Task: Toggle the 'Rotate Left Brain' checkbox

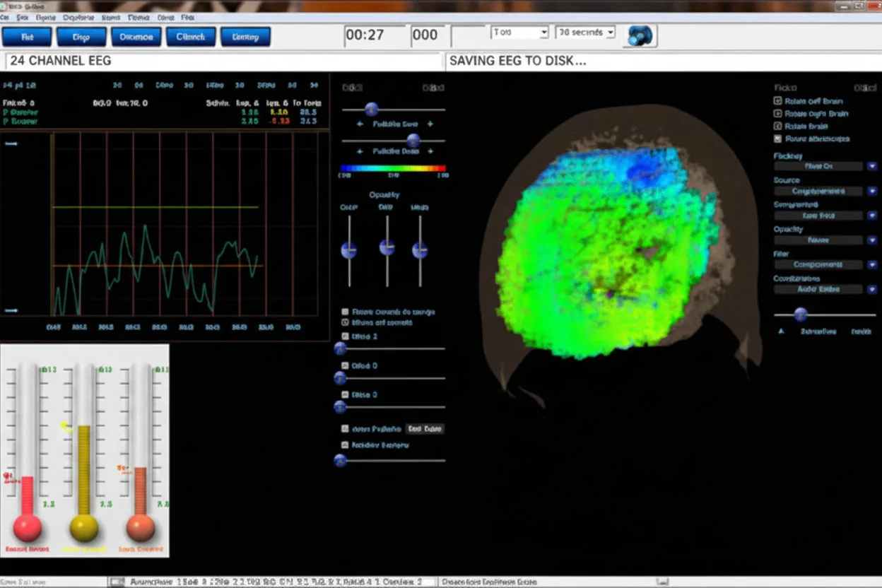Action: pyautogui.click(x=778, y=101)
